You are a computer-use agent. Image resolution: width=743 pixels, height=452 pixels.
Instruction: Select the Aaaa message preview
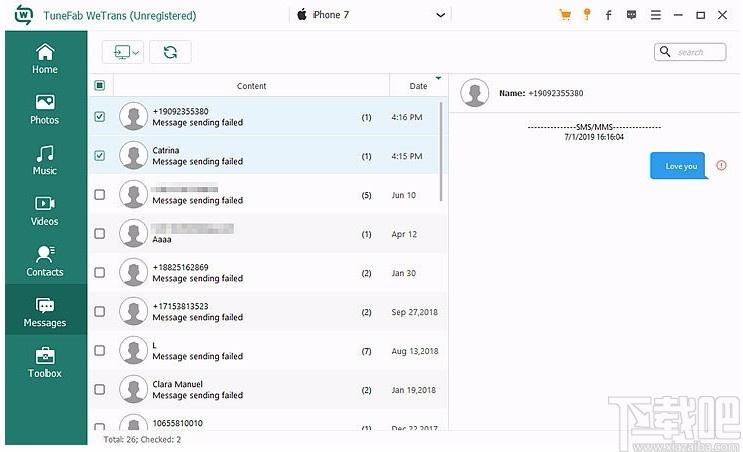click(162, 240)
